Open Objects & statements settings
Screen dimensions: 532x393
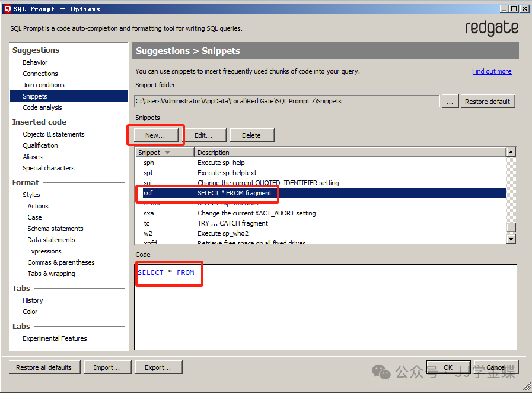pos(53,134)
